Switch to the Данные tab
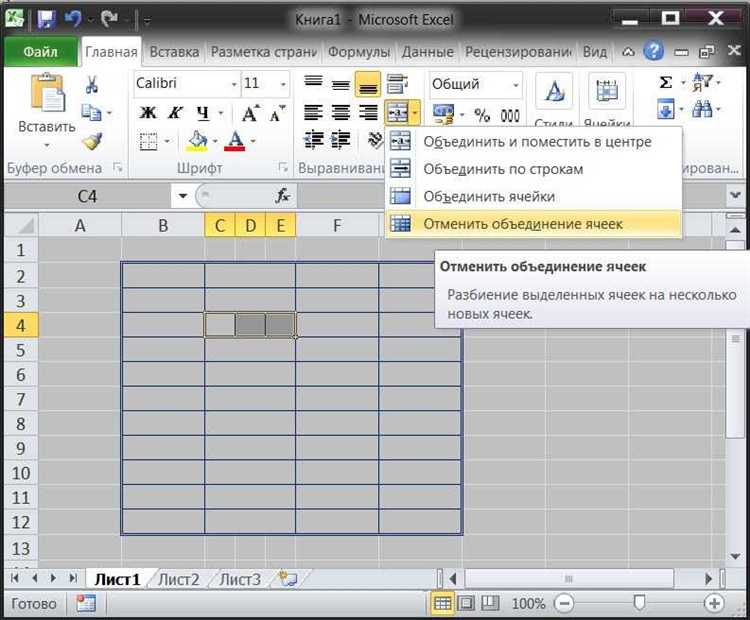Image resolution: width=750 pixels, height=620 pixels. point(427,51)
